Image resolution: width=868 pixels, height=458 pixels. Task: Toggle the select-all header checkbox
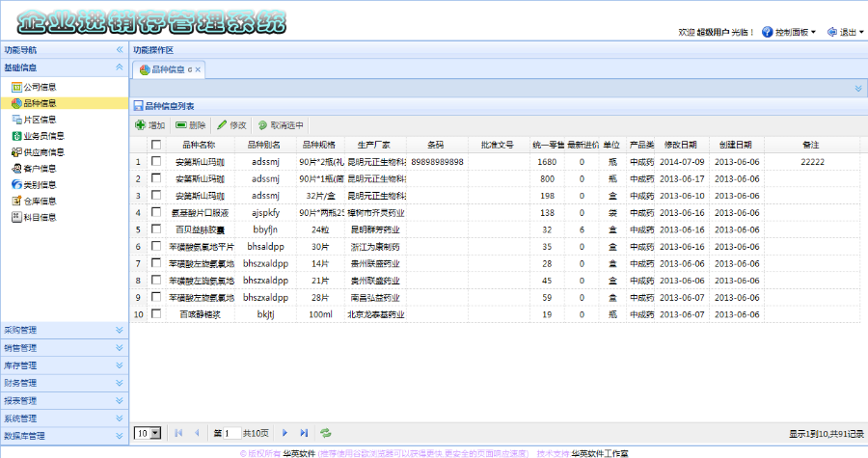[x=156, y=145]
